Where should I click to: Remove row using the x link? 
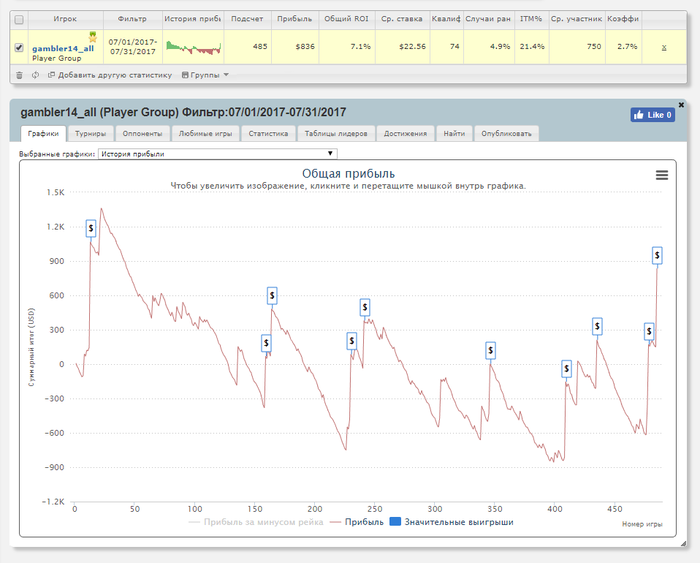(664, 47)
